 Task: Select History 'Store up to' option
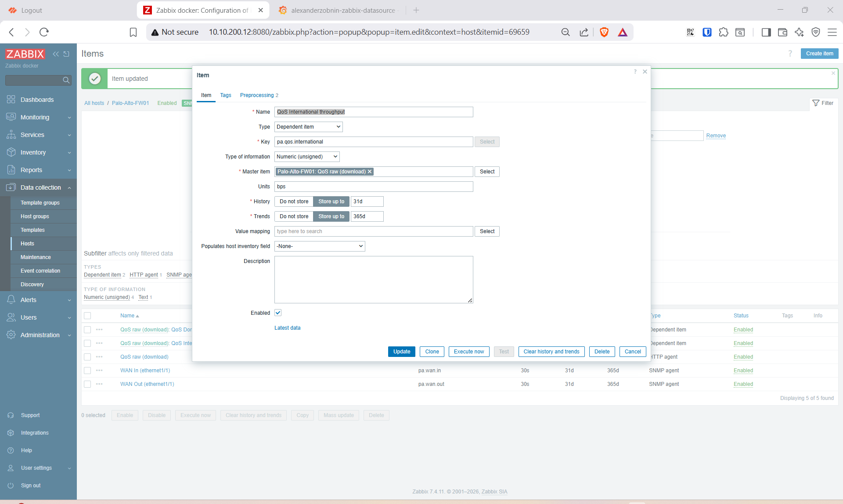(x=331, y=202)
